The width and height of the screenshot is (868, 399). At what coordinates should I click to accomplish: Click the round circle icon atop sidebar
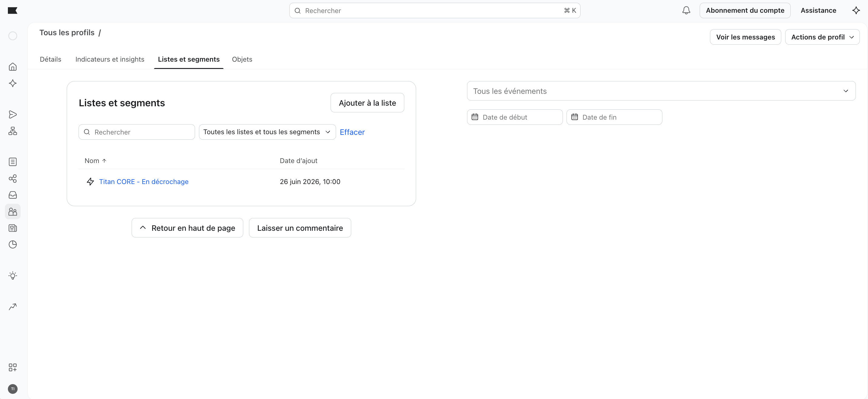point(13,36)
